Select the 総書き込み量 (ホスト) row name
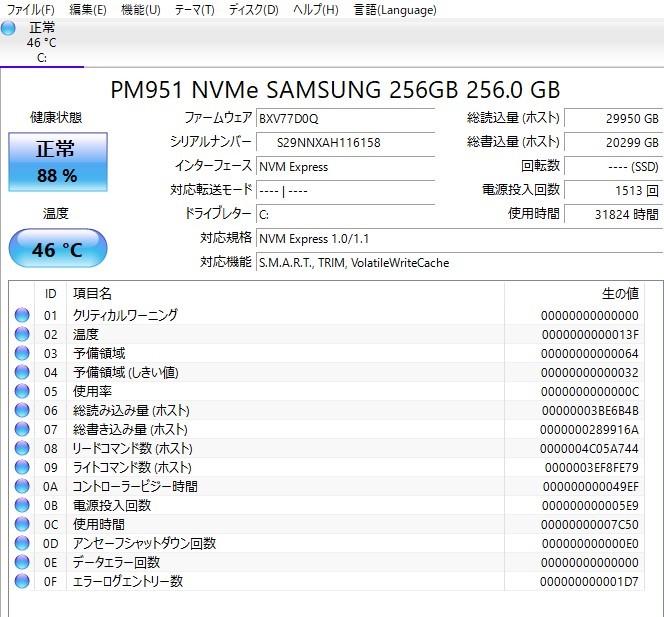664x617 pixels. tap(130, 429)
